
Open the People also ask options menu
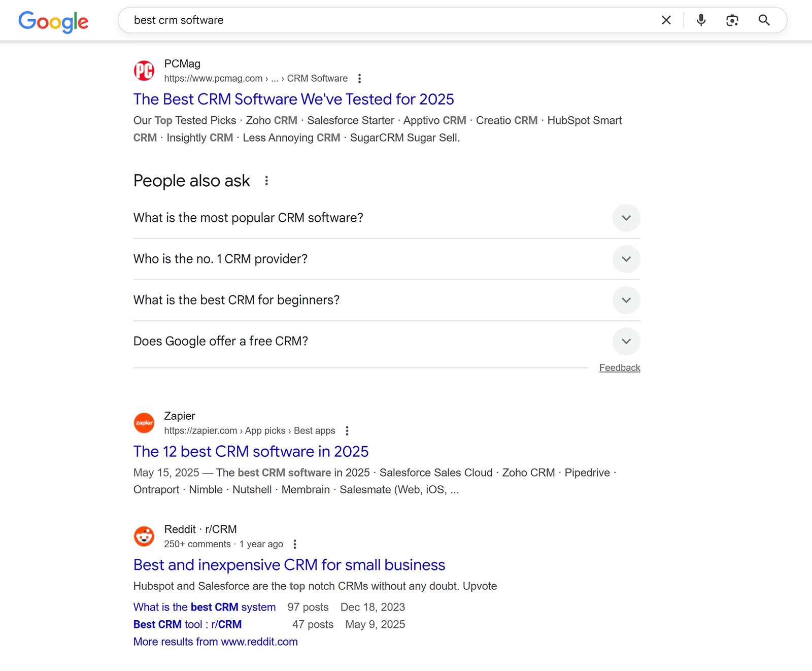[x=266, y=181]
